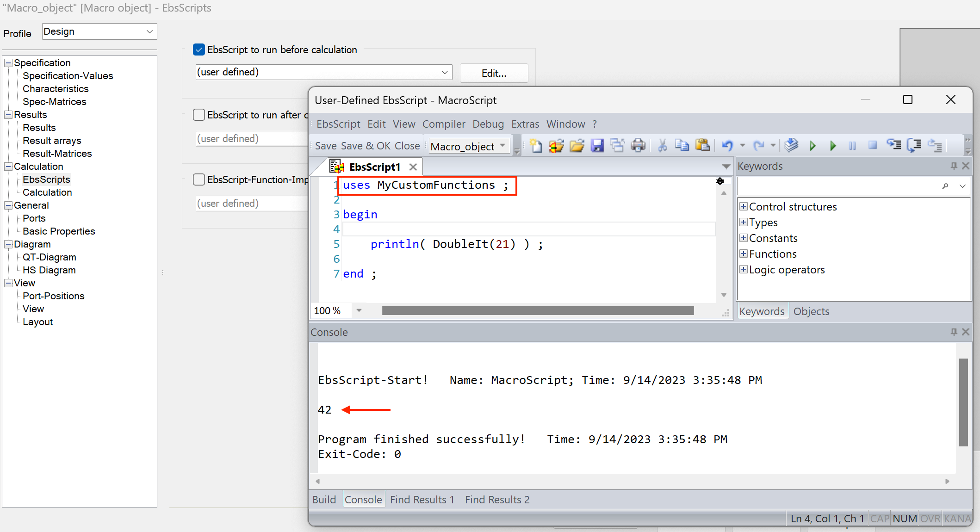Expand the Constants keyword group
The width and height of the screenshot is (980, 532).
point(744,238)
